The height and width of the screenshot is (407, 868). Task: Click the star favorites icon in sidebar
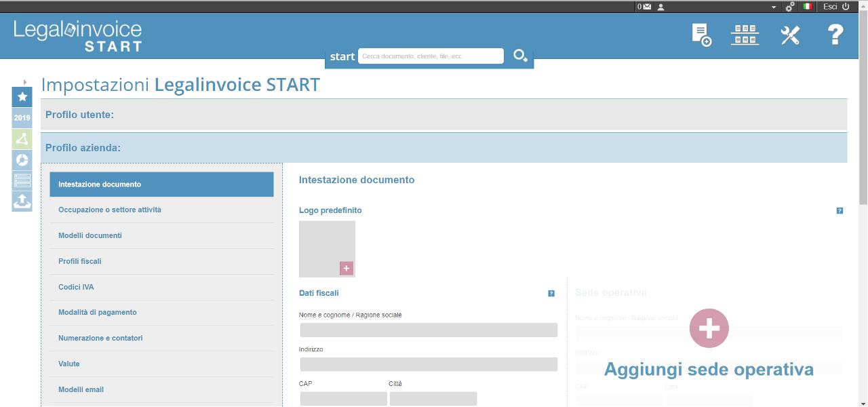point(22,96)
